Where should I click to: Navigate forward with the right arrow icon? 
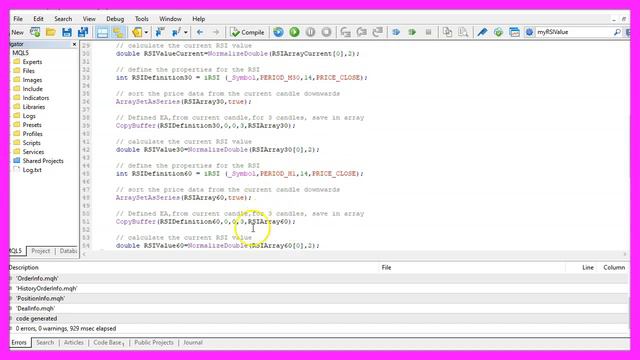tap(216, 32)
